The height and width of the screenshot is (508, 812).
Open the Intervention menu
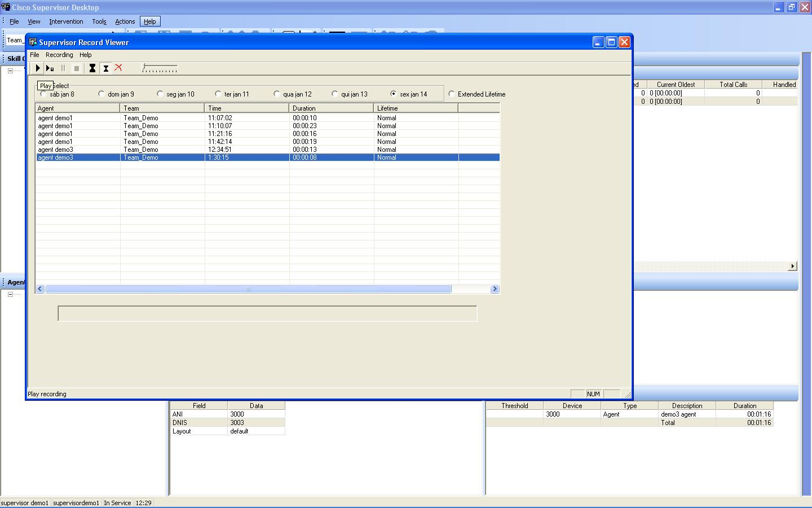pyautogui.click(x=66, y=21)
